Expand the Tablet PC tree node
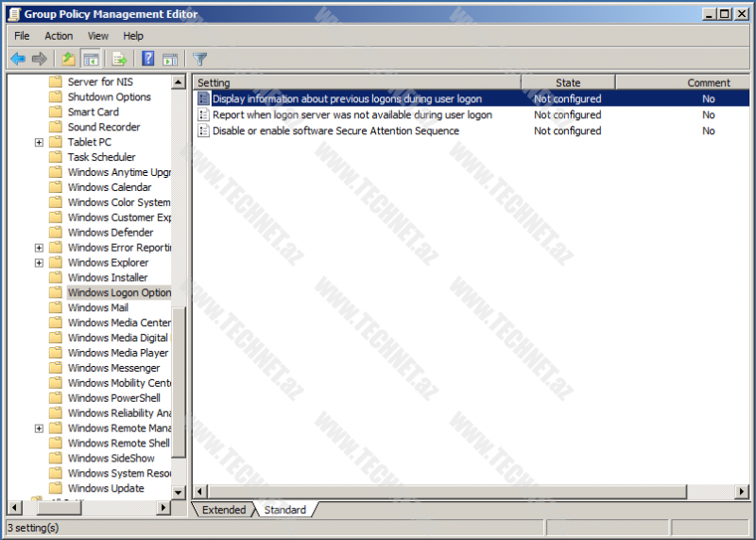756x540 pixels. 39,143
